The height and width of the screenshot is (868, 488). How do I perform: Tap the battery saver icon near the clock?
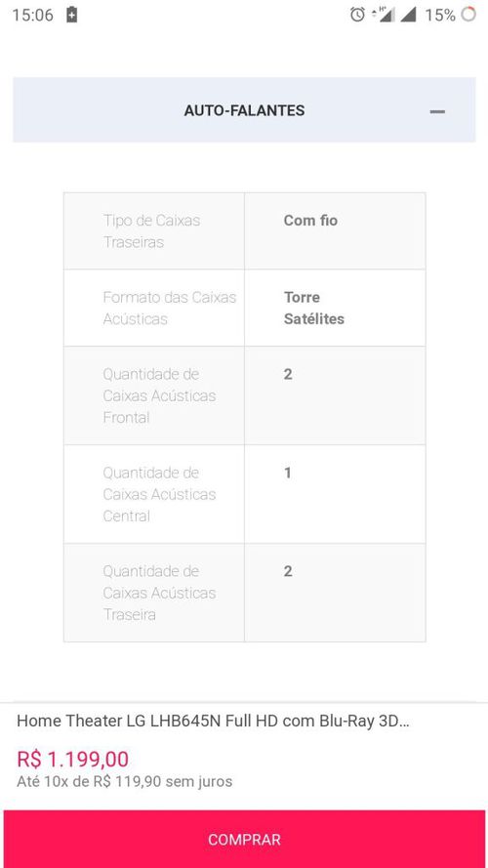[x=71, y=15]
